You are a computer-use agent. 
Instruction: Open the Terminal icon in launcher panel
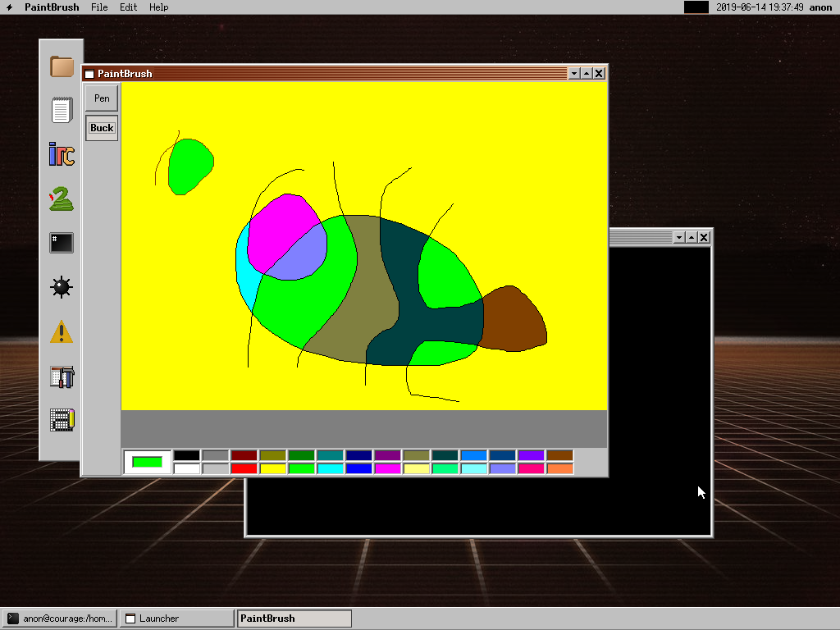pyautogui.click(x=62, y=243)
